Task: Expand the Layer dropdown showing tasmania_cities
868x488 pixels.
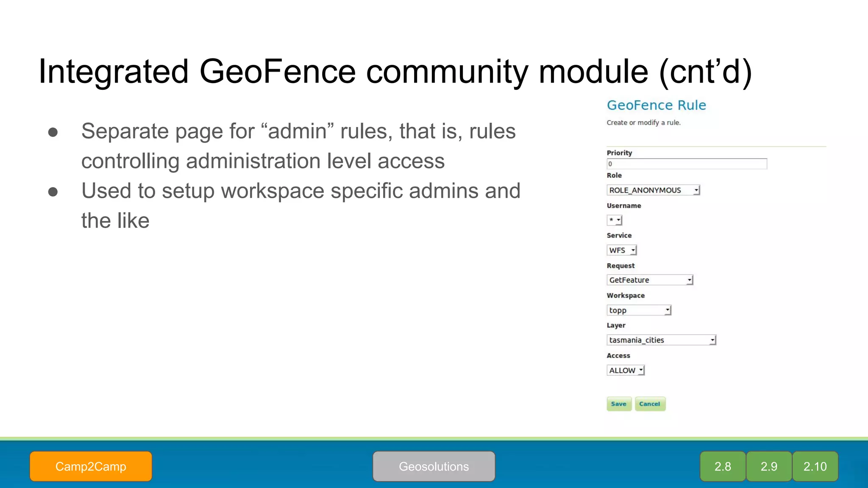Action: point(661,340)
